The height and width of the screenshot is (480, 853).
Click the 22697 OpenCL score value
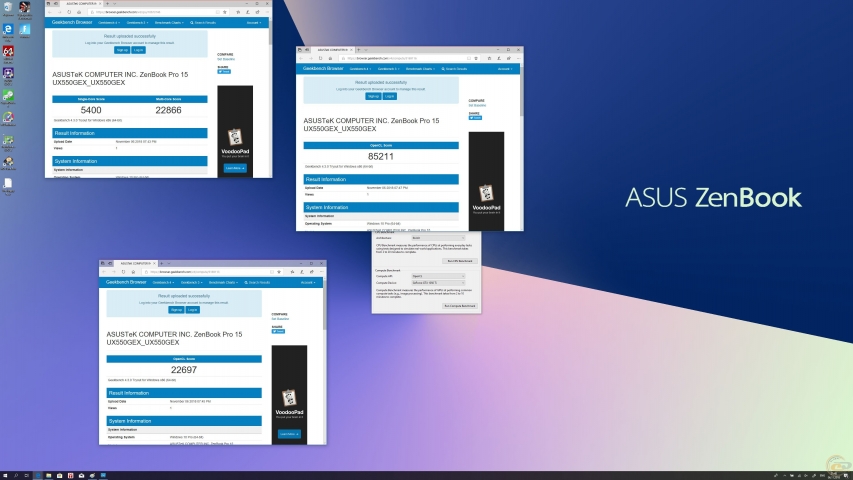click(x=184, y=370)
